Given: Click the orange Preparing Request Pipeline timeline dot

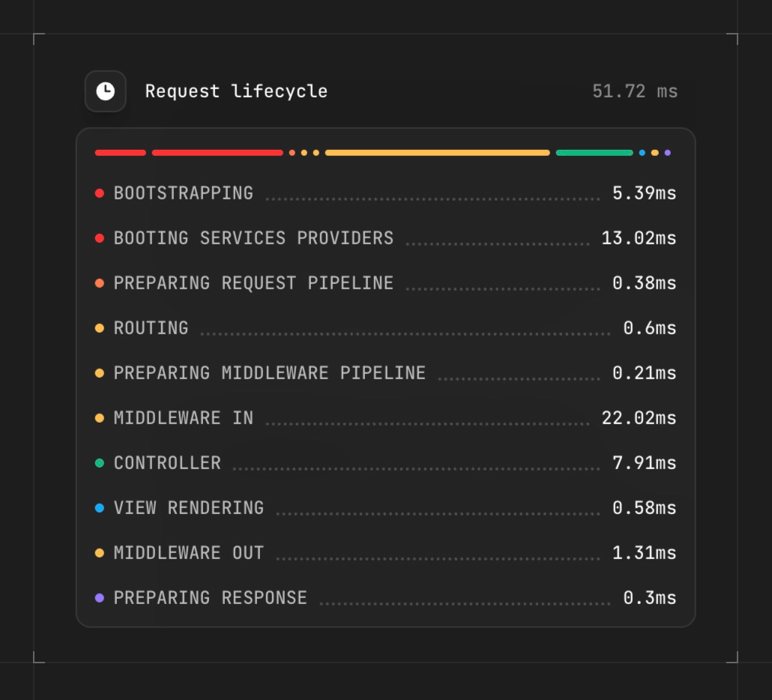Looking at the screenshot, I should (292, 153).
